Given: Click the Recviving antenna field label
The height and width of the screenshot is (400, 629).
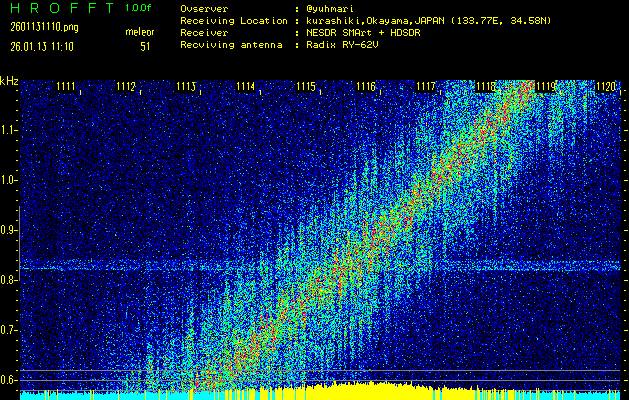Looking at the screenshot, I should pos(231,45).
